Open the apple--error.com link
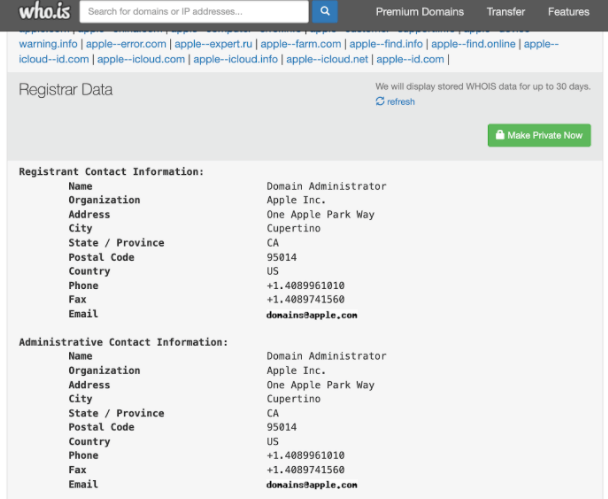The image size is (608, 499). 126,44
